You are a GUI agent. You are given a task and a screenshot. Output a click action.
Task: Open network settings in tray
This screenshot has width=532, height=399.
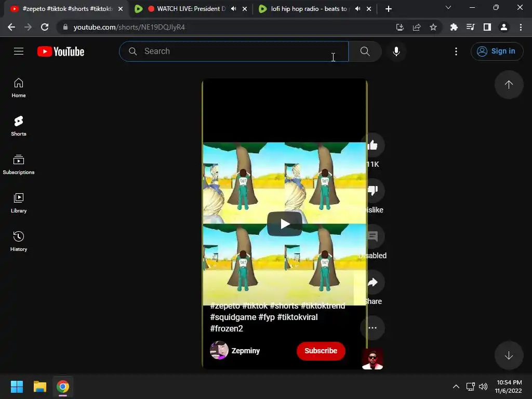pyautogui.click(x=471, y=387)
